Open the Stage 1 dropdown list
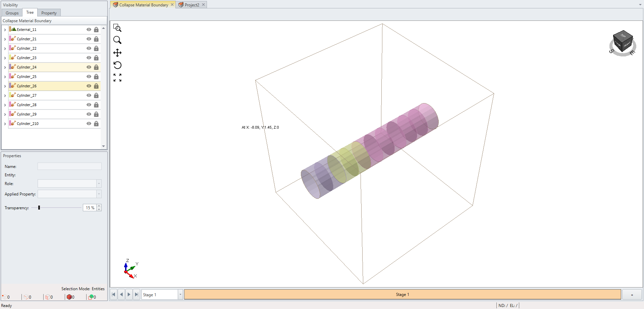This screenshot has width=644, height=309. (180, 295)
